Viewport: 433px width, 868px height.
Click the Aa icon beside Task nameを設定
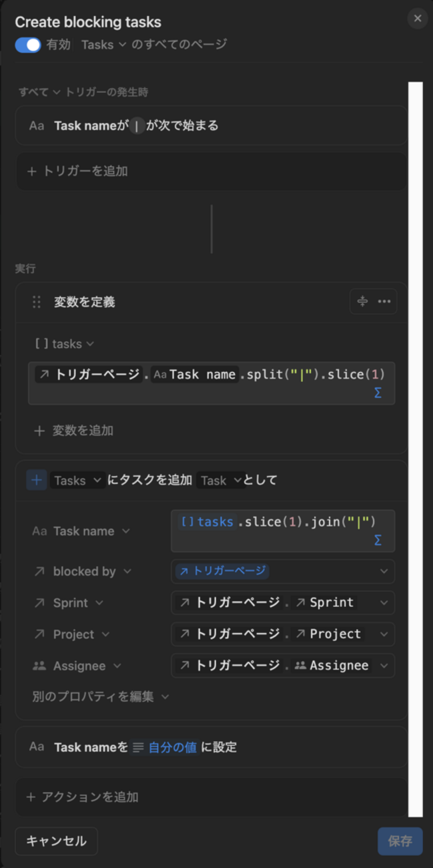37,747
